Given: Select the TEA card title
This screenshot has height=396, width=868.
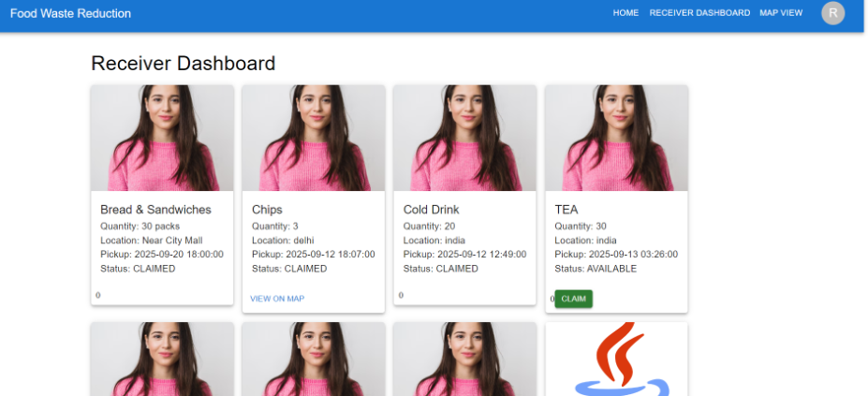Looking at the screenshot, I should (x=566, y=210).
